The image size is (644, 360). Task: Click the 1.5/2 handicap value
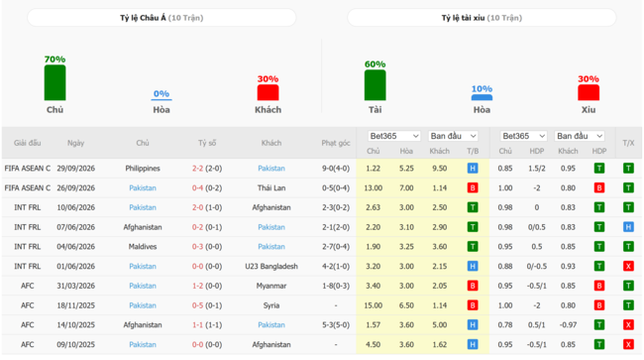[537, 168]
